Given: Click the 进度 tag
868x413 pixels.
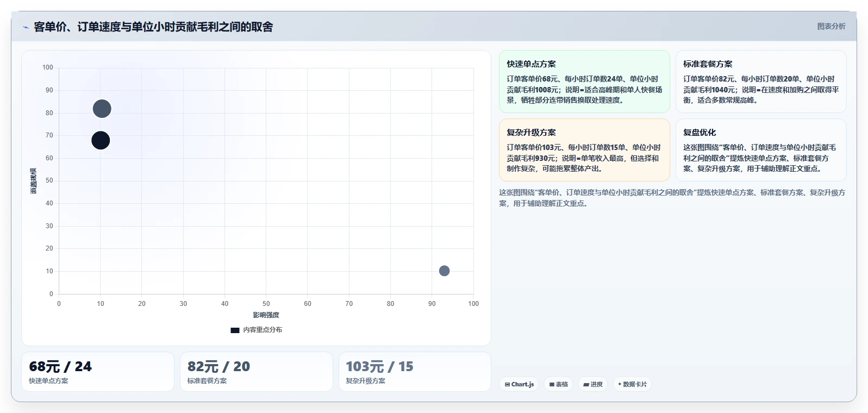Looking at the screenshot, I should pos(593,384).
